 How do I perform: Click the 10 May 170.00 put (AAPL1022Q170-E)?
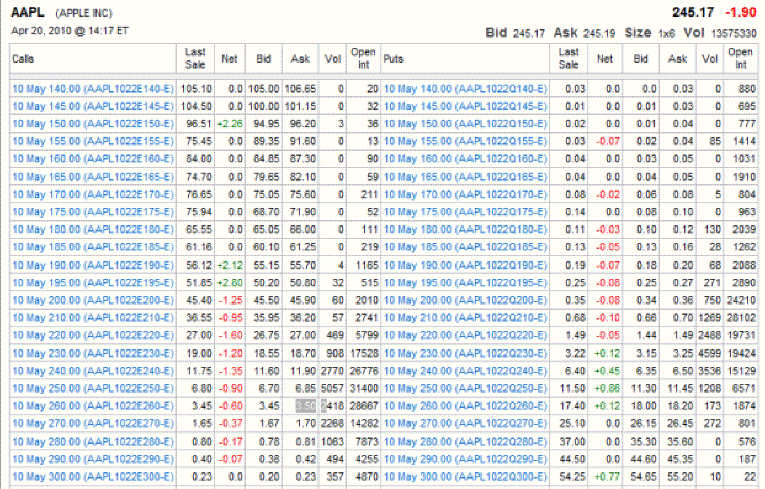coord(467,194)
